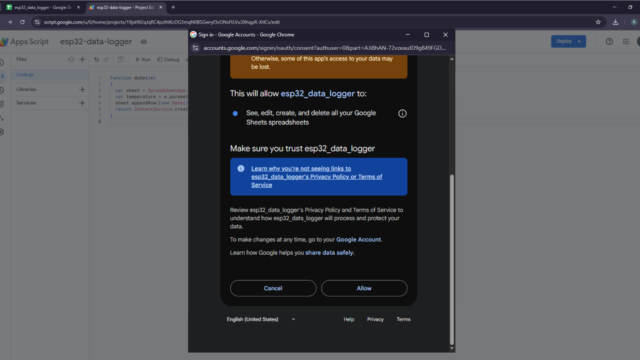Viewport: 640px width, 360px height.
Task: Open a new browser tab
Action: point(173,7)
